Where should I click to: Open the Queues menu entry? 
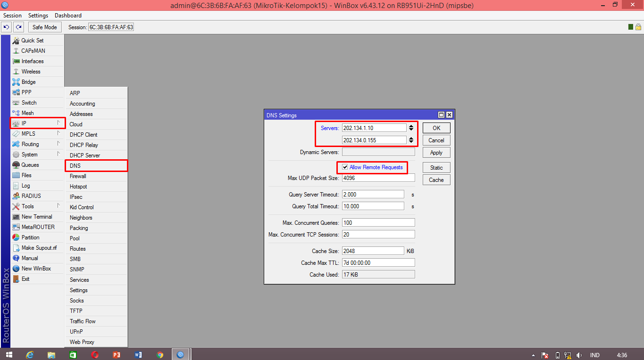click(37, 165)
